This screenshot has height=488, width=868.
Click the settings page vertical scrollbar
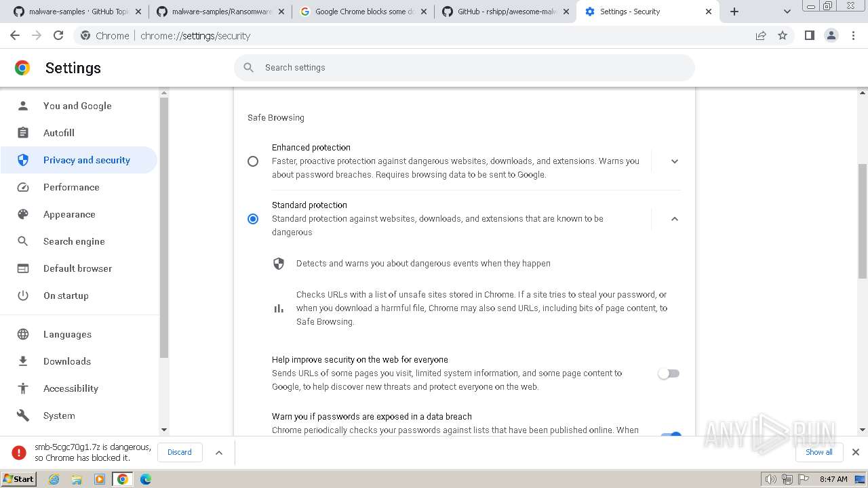pos(863,221)
